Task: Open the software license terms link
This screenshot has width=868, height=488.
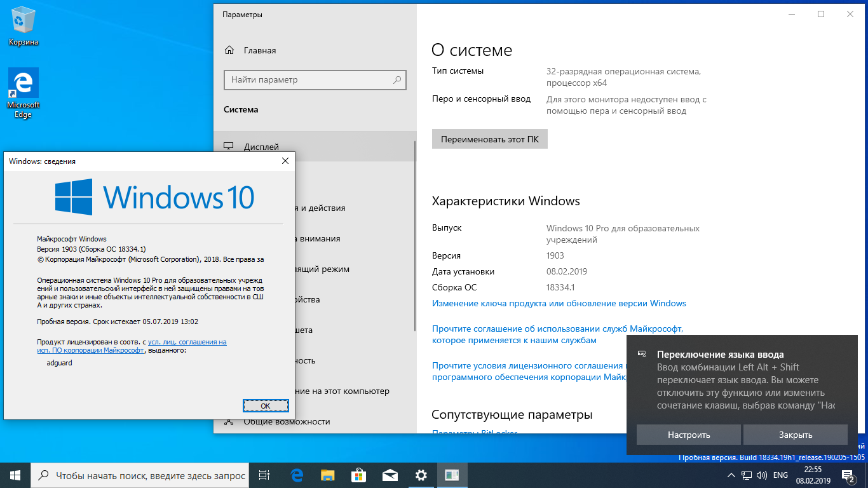Action: (x=529, y=371)
